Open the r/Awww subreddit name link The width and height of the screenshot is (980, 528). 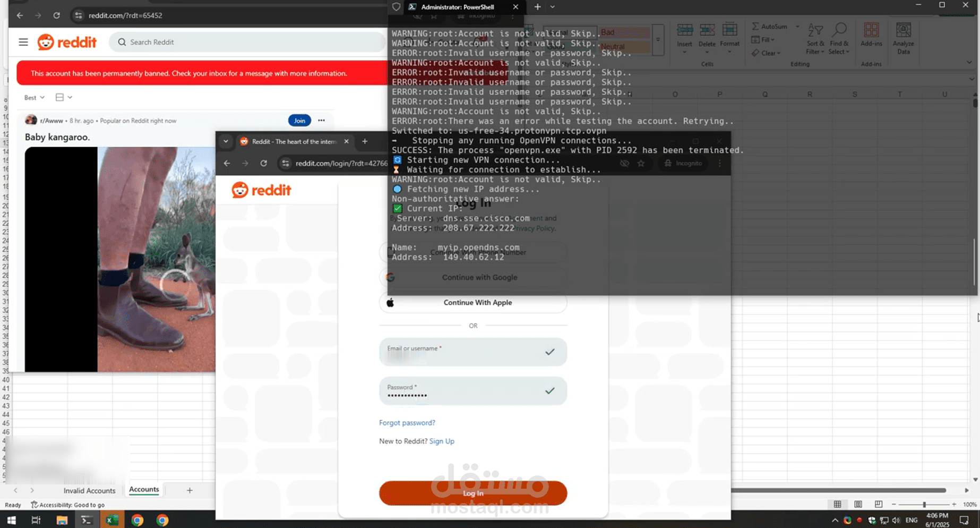tap(51, 121)
